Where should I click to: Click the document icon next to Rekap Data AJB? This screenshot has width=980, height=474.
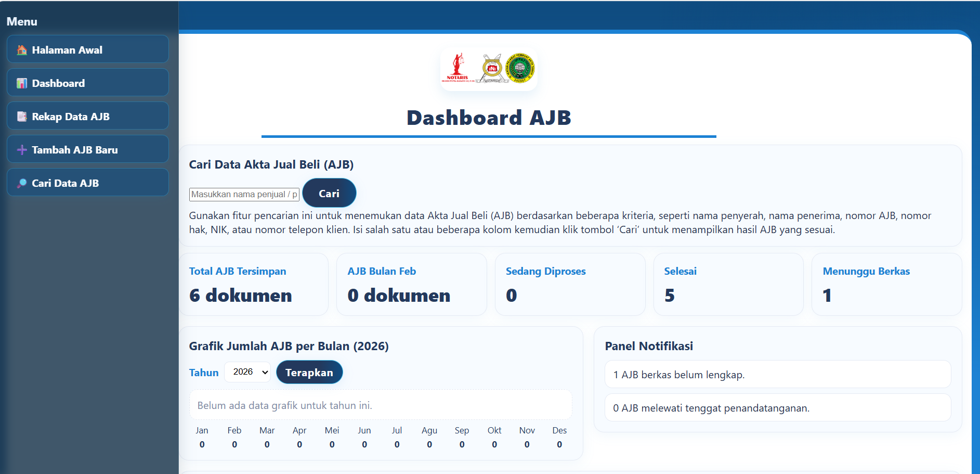[x=21, y=116]
